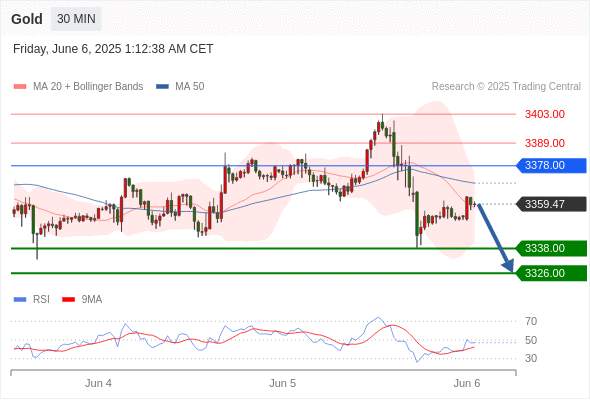Click the 3326.00 green support tag
The height and width of the screenshot is (400, 590).
(551, 273)
